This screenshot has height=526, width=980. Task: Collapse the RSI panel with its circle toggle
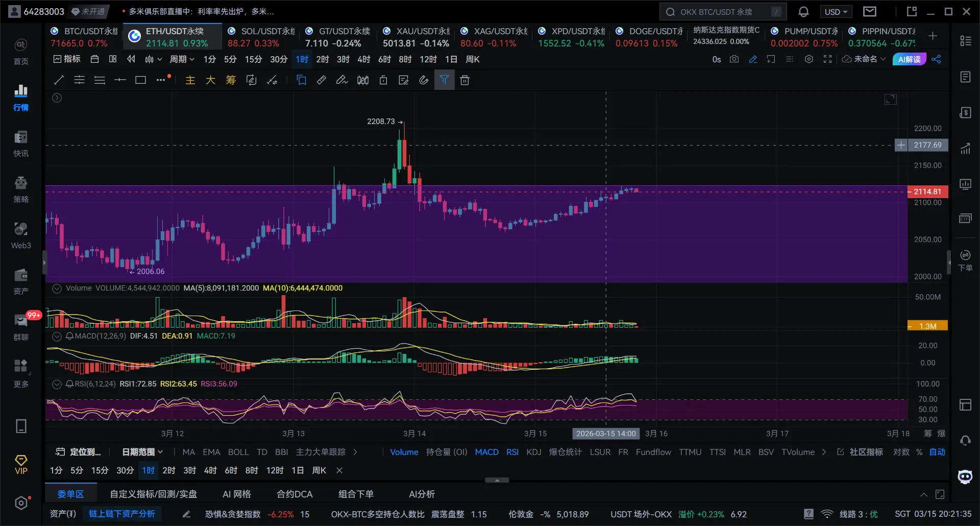coord(57,384)
